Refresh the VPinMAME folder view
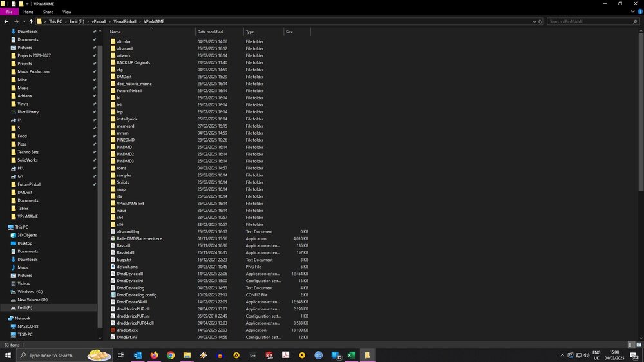Image resolution: width=644 pixels, height=362 pixels. [x=540, y=21]
